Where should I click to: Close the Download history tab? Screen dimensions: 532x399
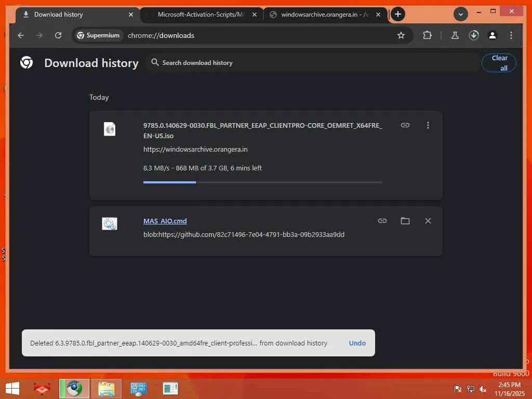(x=130, y=15)
